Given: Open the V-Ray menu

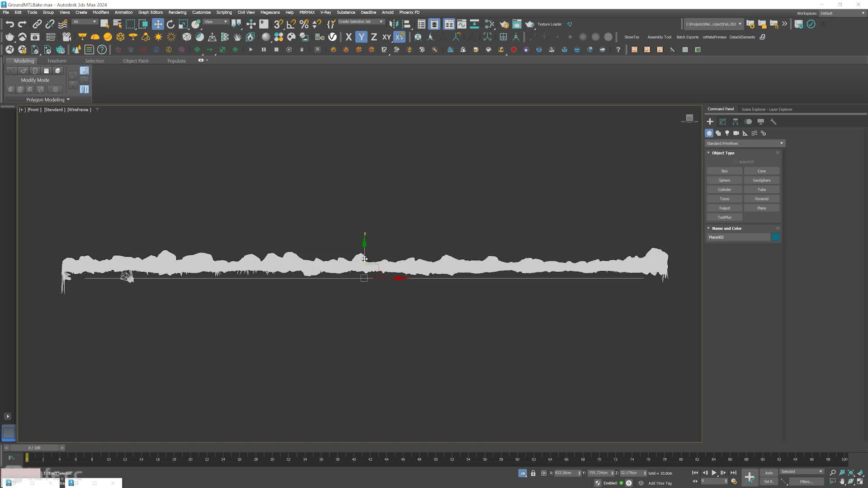Looking at the screenshot, I should tap(325, 12).
